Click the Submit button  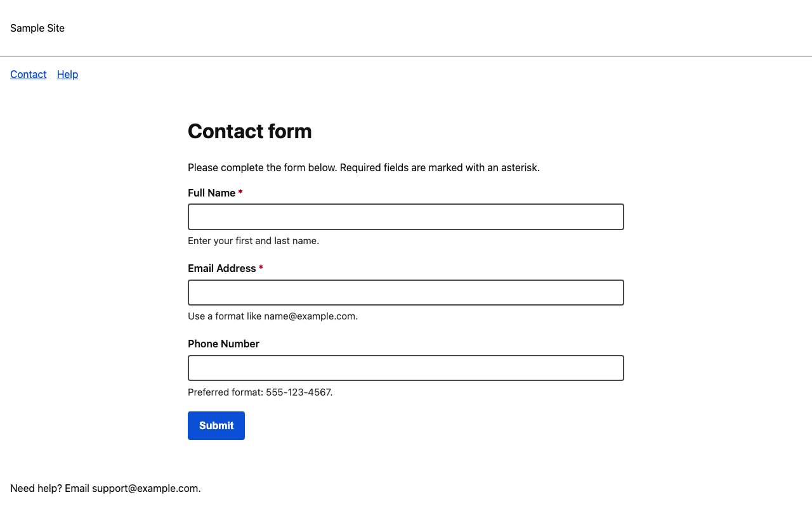pos(216,425)
